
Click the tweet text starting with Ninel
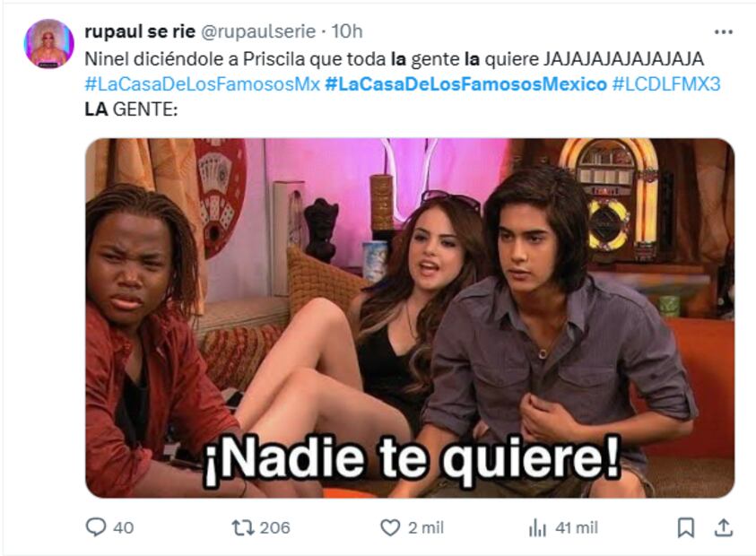click(395, 59)
